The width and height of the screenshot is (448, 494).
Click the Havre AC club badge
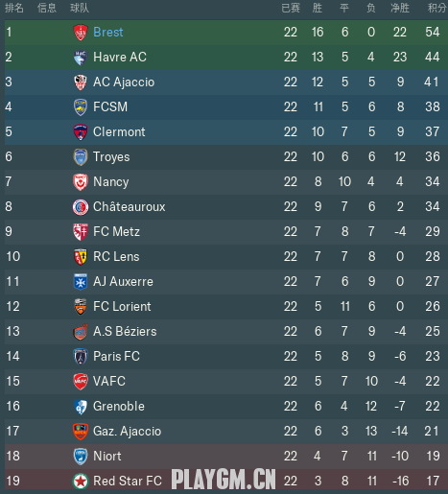(x=81, y=58)
